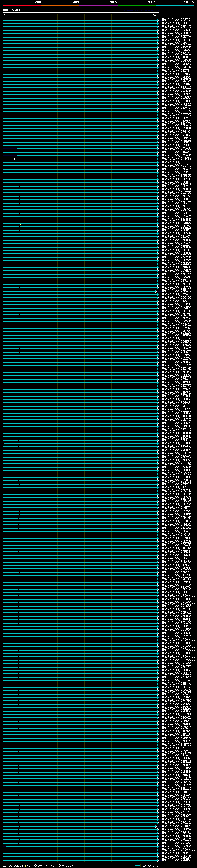The width and height of the screenshot is (197, 868).
Task: Click hit UniRef100_P20029
Action: (177, 690)
